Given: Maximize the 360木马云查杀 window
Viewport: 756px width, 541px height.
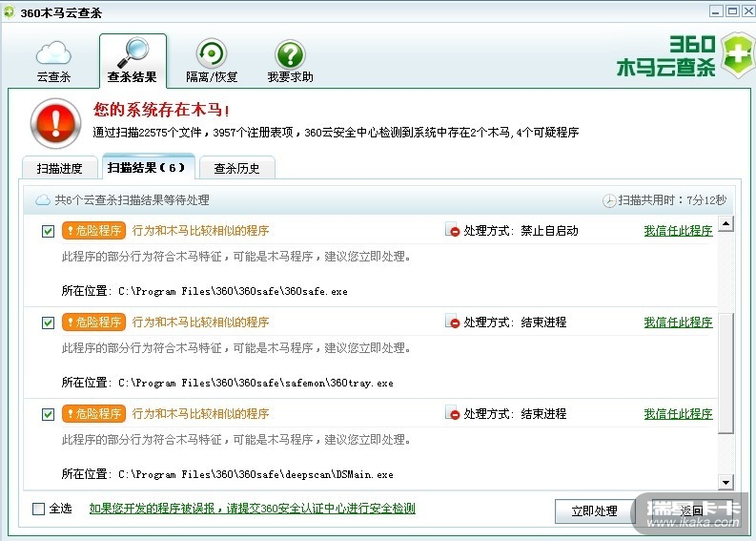Looking at the screenshot, I should pyautogui.click(x=732, y=11).
